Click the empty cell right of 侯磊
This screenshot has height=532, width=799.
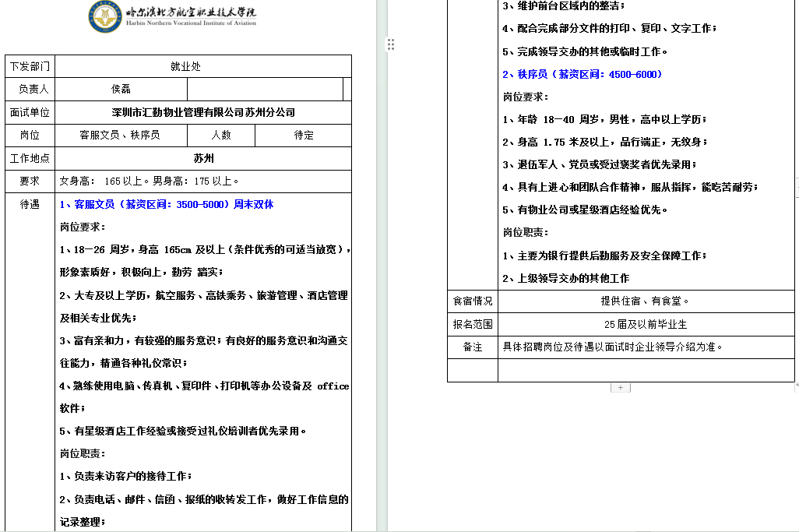pos(265,90)
